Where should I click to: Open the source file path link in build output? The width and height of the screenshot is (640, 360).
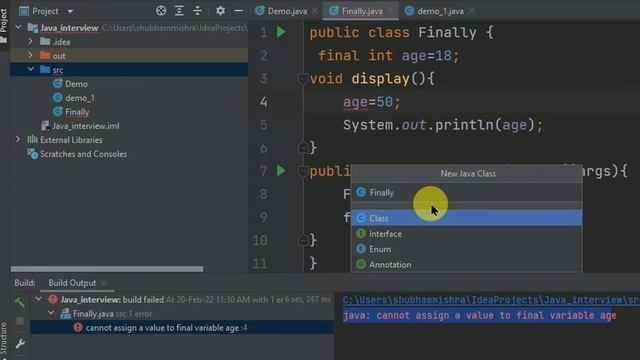pos(491,300)
